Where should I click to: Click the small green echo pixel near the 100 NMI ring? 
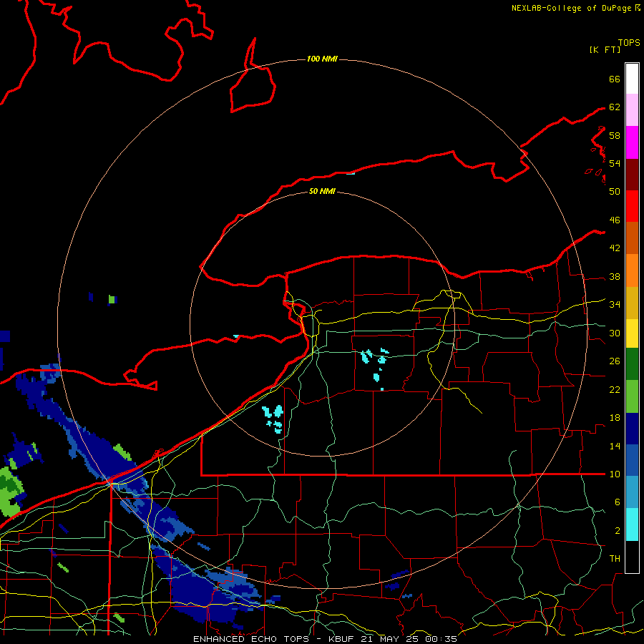coord(112,299)
